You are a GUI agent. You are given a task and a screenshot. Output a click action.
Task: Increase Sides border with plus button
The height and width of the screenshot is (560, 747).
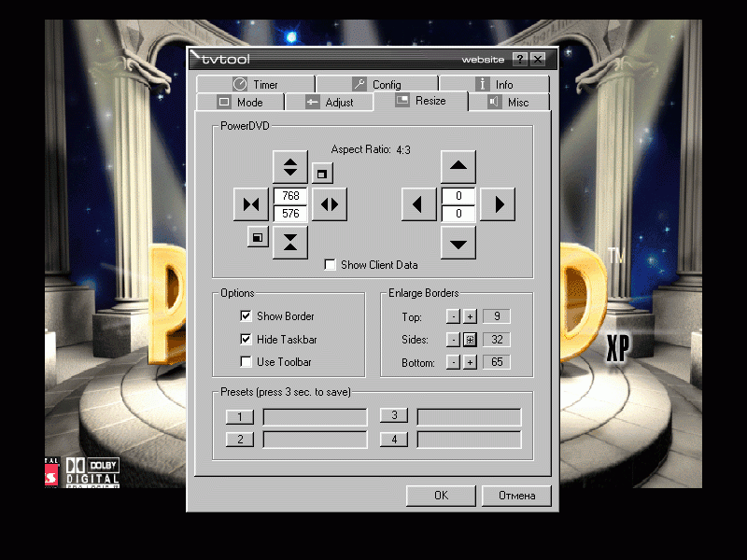470,340
